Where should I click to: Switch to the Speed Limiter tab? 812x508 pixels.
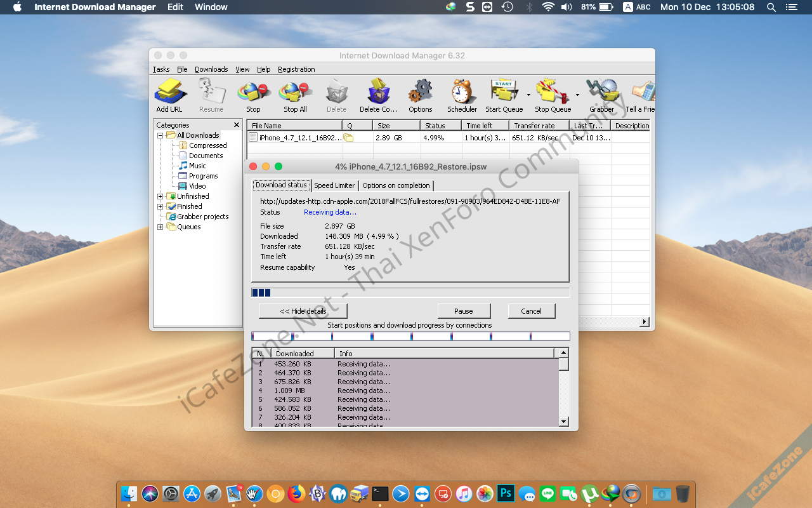click(x=334, y=185)
